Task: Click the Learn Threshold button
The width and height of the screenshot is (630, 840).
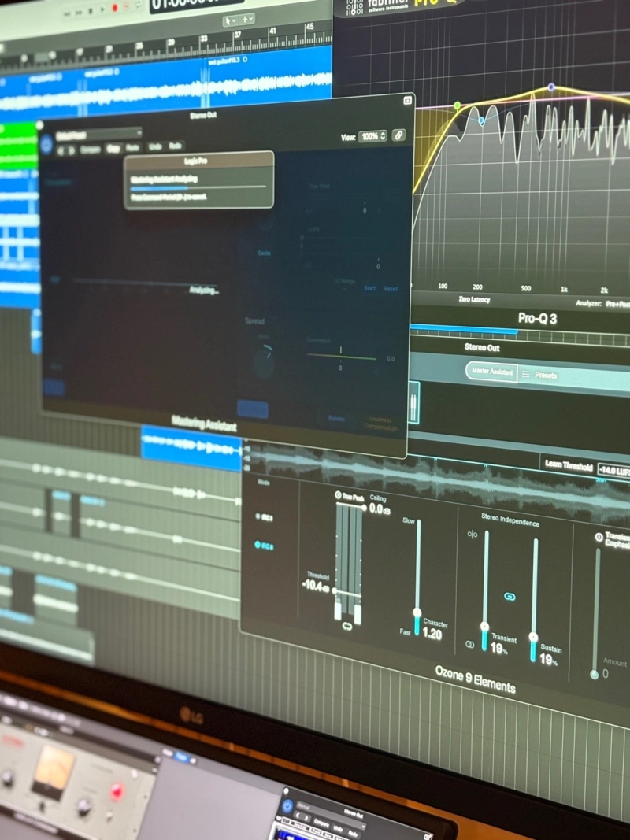Action: (x=567, y=466)
